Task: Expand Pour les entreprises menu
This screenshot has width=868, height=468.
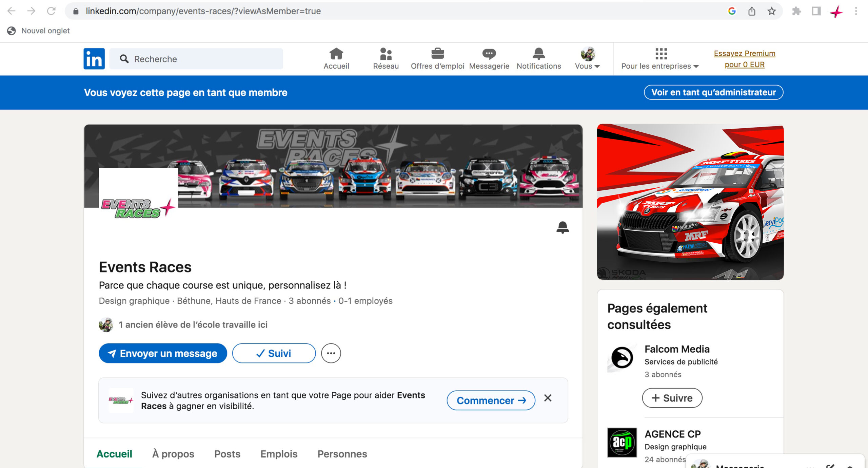Action: [660, 59]
